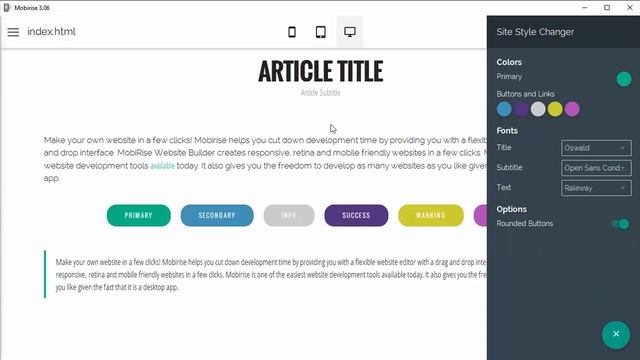Maximize the Mobirise window

pyautogui.click(x=607, y=7)
